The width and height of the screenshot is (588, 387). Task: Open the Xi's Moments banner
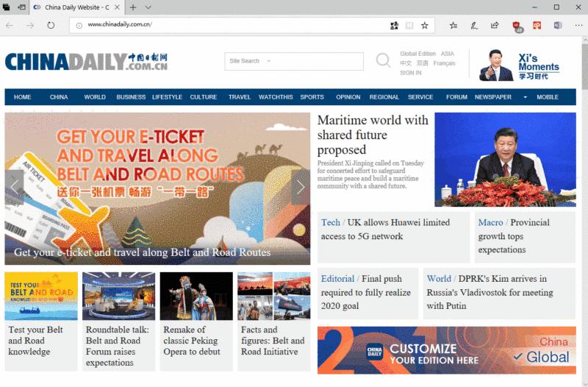520,65
